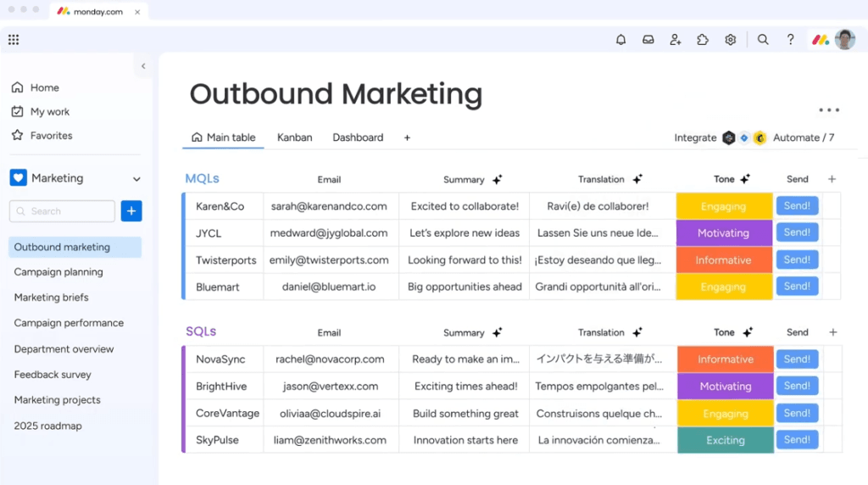The image size is (868, 485).
Task: Open the help question mark icon
Action: [x=790, y=40]
